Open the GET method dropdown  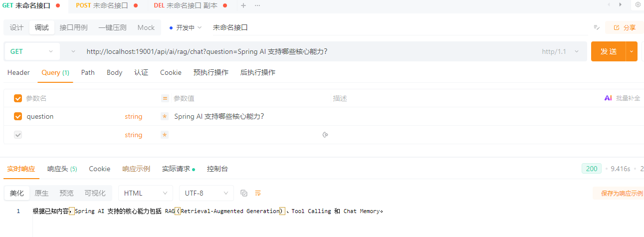tap(32, 51)
